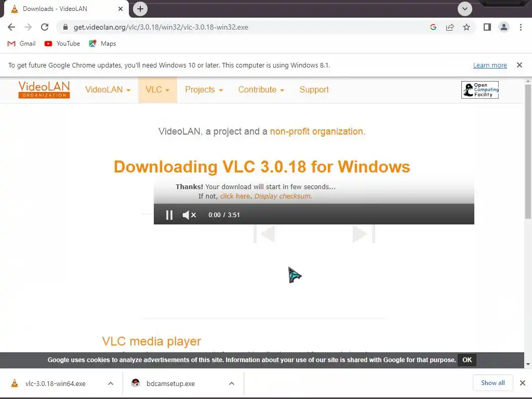Viewport: 532px width, 399px height.
Task: Open the Chrome three-dot menu
Action: (521, 27)
